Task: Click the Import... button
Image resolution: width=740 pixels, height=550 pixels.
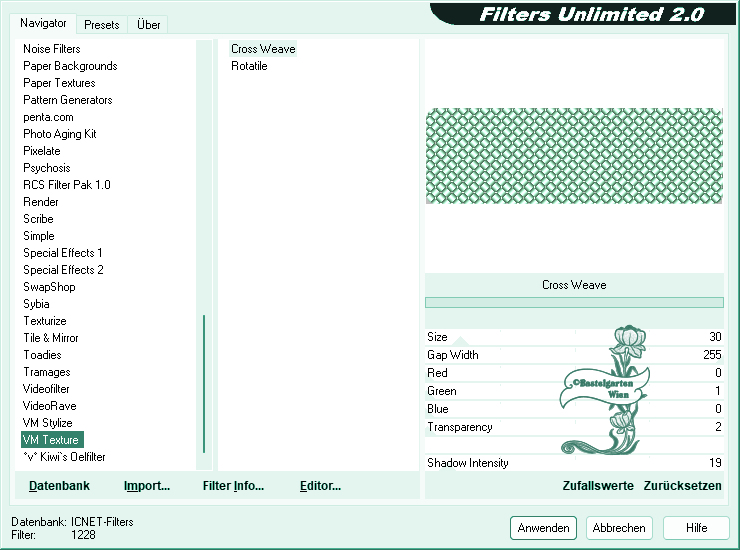Action: 147,486
